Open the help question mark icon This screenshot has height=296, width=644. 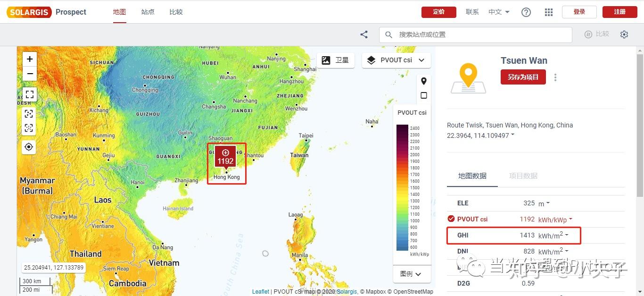coord(526,12)
